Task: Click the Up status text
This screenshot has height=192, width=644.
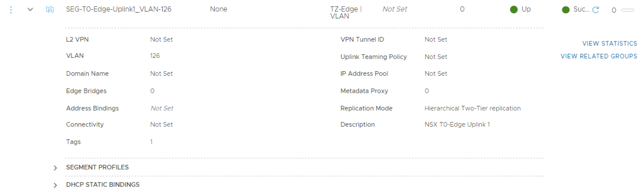Action: point(526,9)
